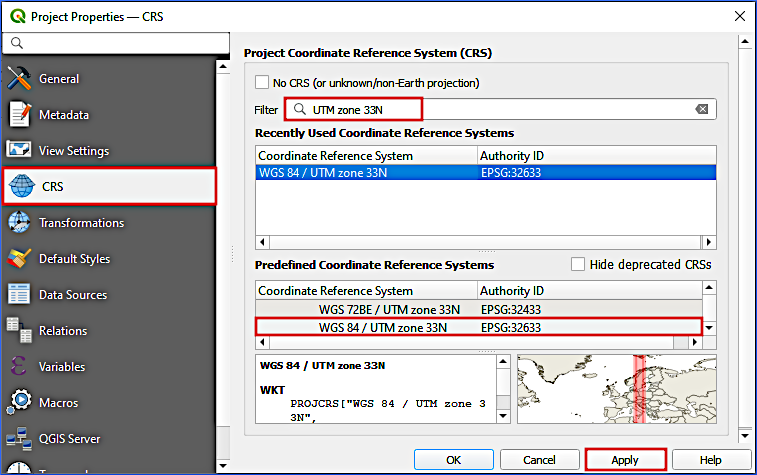Click into the CRS Filter text field
The height and width of the screenshot is (475, 757).
pos(500,109)
